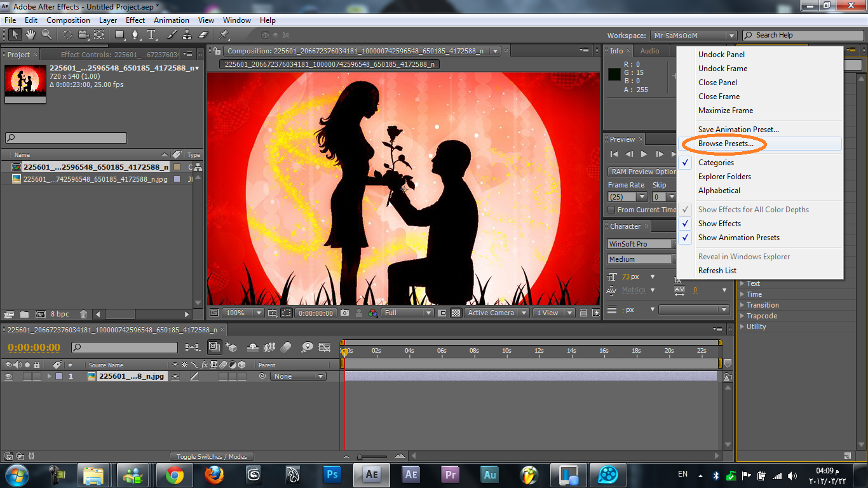
Task: Select the Pan Behind tool
Action: coord(99,35)
